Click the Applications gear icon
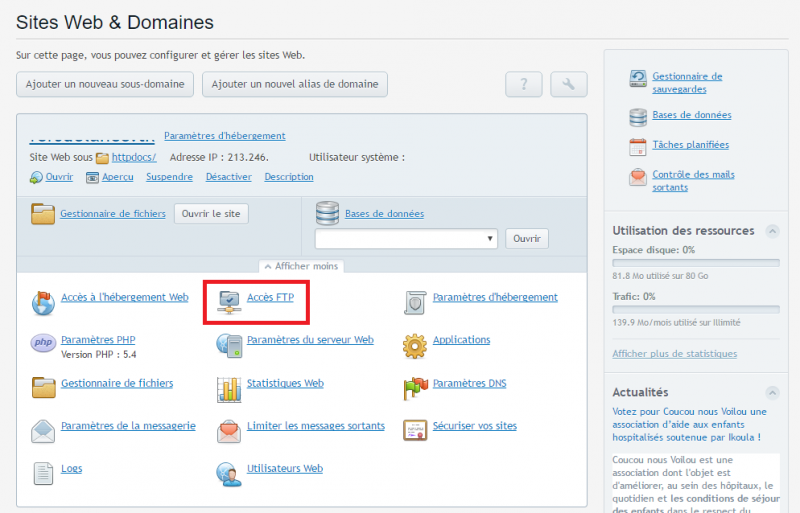This screenshot has width=800, height=513. pyautogui.click(x=415, y=345)
